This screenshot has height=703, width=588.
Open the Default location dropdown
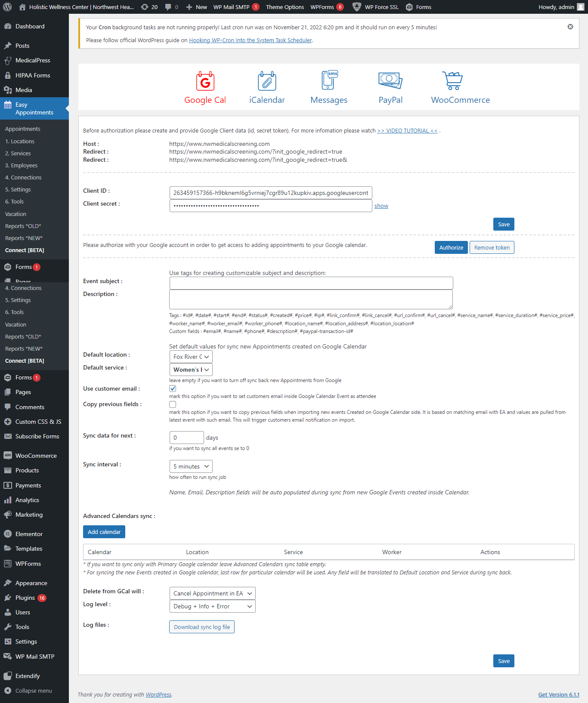(191, 357)
